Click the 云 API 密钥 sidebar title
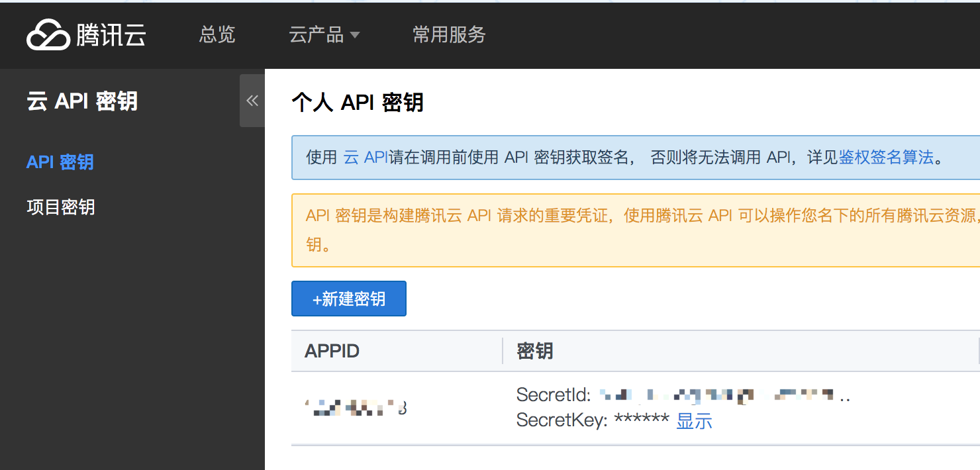This screenshot has width=980, height=470. coord(82,101)
